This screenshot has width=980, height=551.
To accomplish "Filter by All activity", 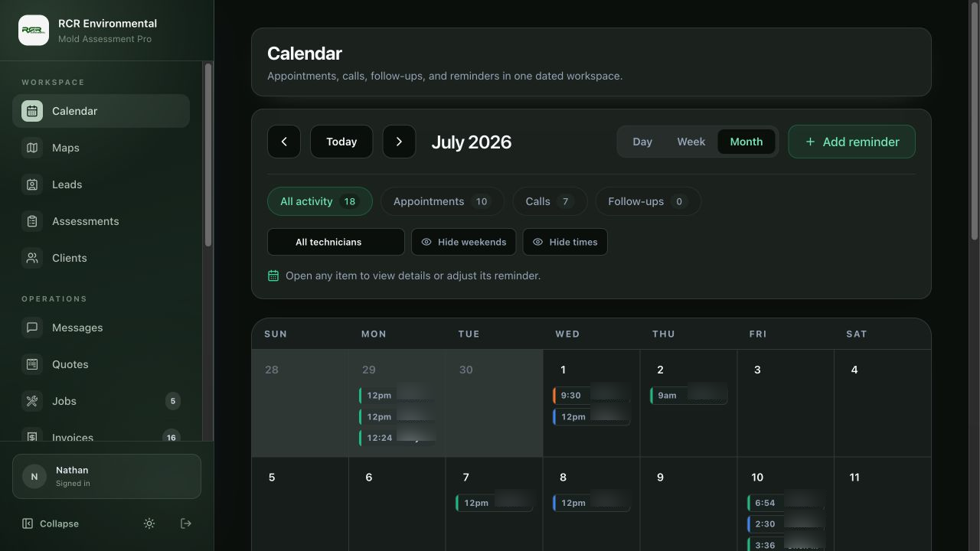I will point(320,201).
